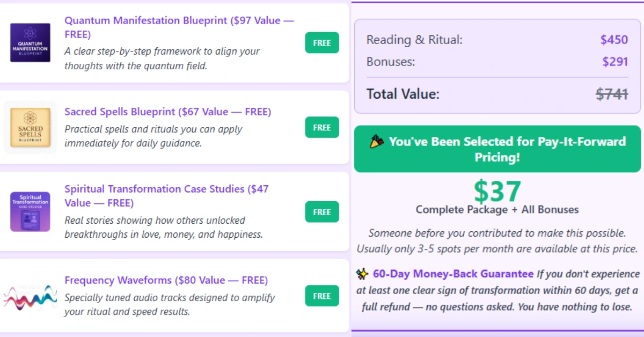Image resolution: width=644 pixels, height=337 pixels.
Task: Click the 60-Day Money-Back Guarantee text
Action: tap(453, 274)
